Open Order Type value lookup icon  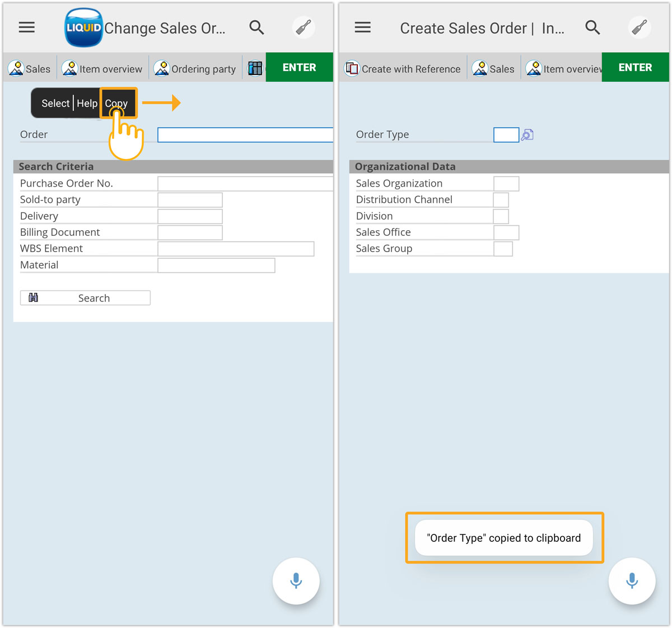(x=527, y=135)
